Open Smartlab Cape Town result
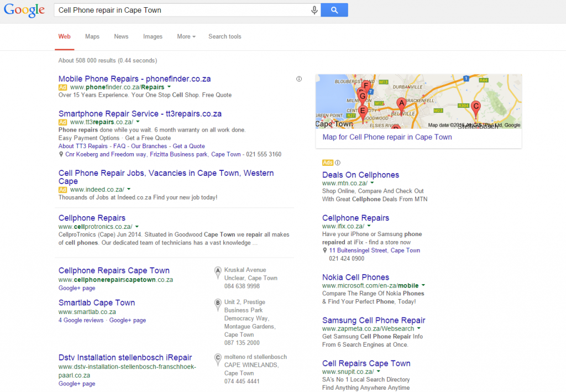This screenshot has width=566, height=392. coord(97,303)
